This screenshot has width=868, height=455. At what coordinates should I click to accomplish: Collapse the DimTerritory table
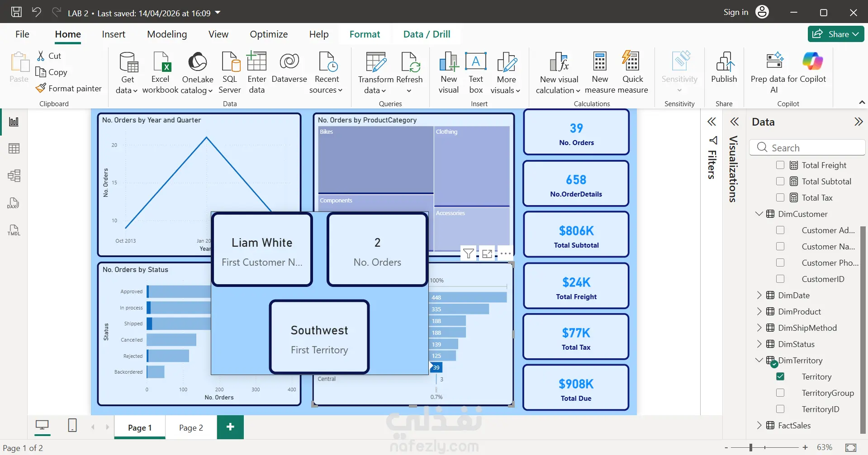pos(759,360)
